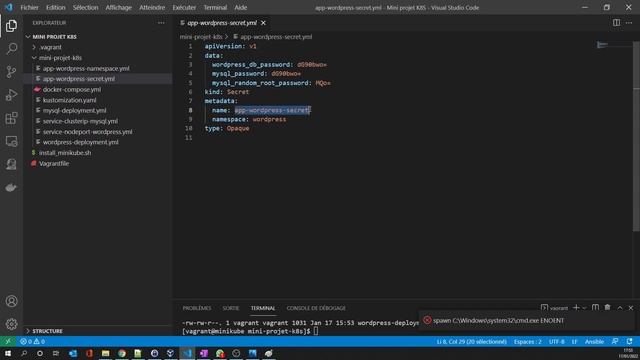This screenshot has height=360, width=640.
Task: Open the Edition menu
Action: pos(56,7)
